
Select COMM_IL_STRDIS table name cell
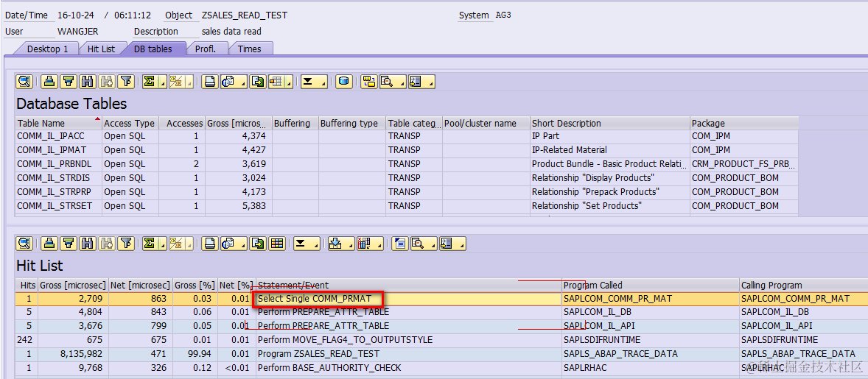[59, 178]
